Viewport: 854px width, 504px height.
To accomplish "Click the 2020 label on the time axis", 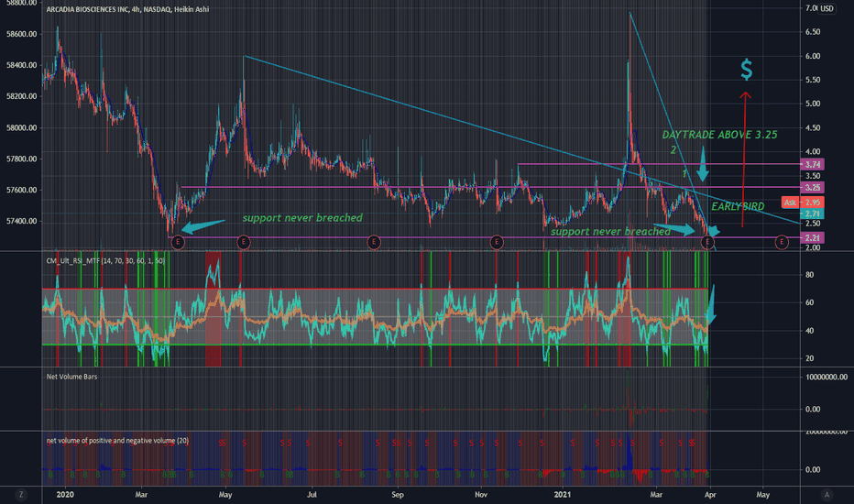I will pyautogui.click(x=65, y=495).
